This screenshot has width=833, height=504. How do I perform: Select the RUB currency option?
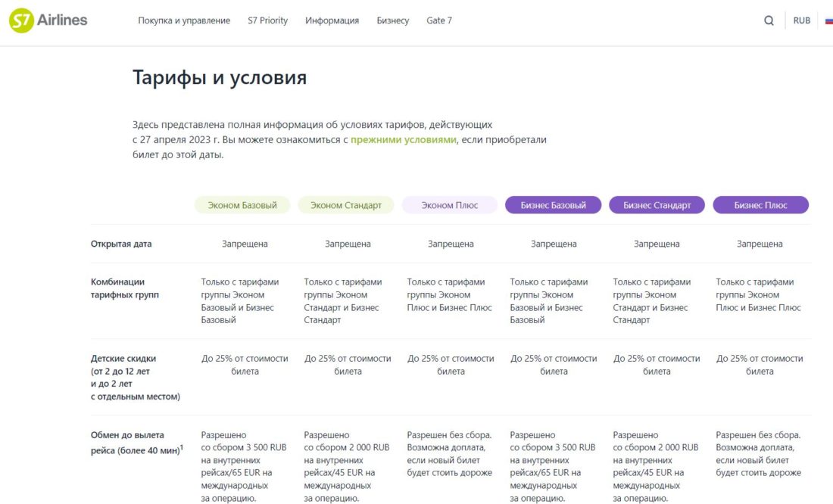[x=801, y=20]
